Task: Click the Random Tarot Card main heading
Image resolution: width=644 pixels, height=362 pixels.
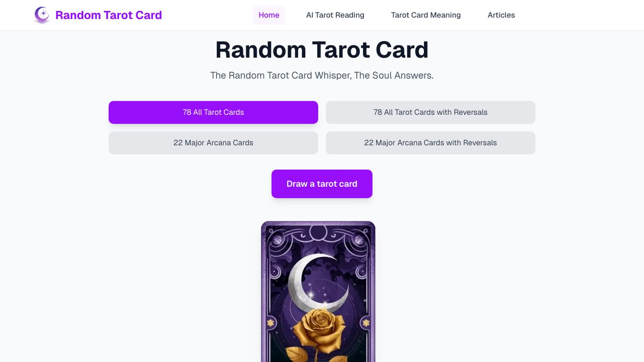Action: coord(322,50)
